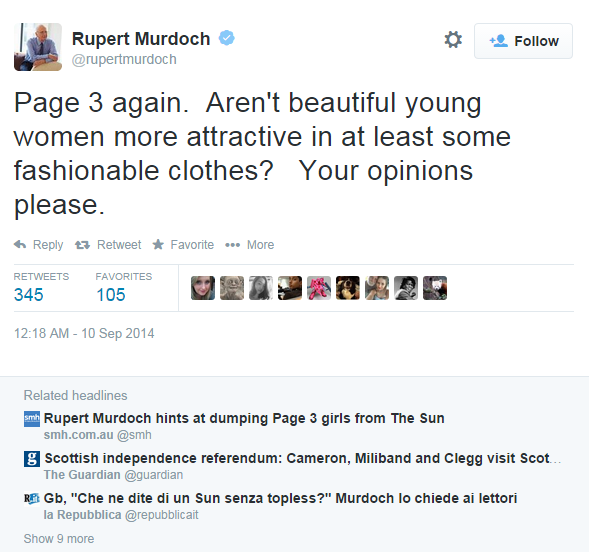This screenshot has width=589, height=552.
Task: Click the Follow button
Action: pyautogui.click(x=523, y=41)
